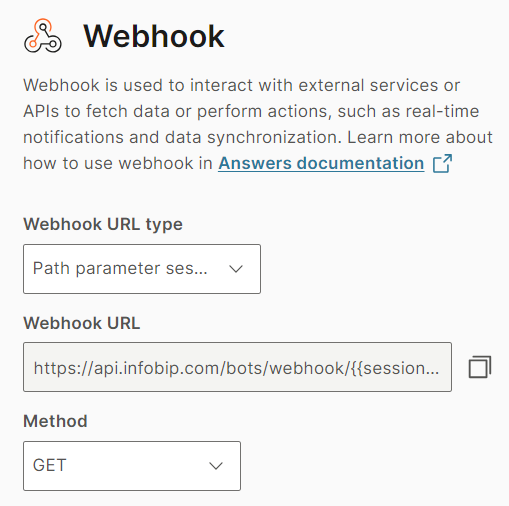Click the Webhook heading title

pos(154,36)
